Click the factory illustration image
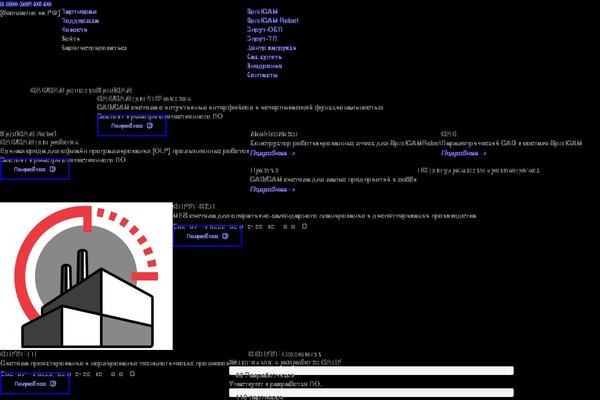The width and height of the screenshot is (600, 400). (x=86, y=276)
